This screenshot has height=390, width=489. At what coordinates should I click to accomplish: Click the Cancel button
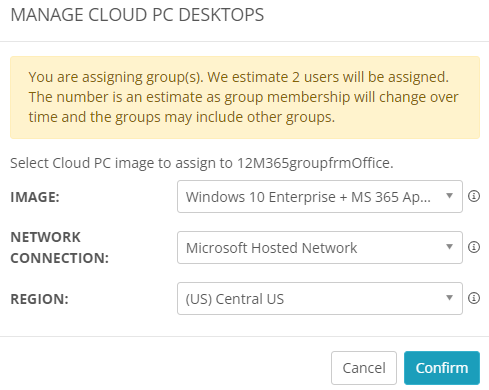364,368
